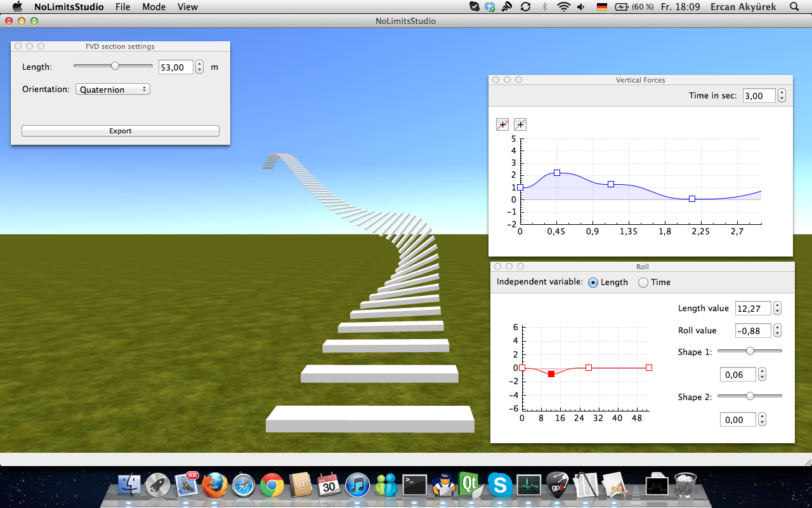Launch Terminal from the dock
The image size is (812, 508).
414,486
